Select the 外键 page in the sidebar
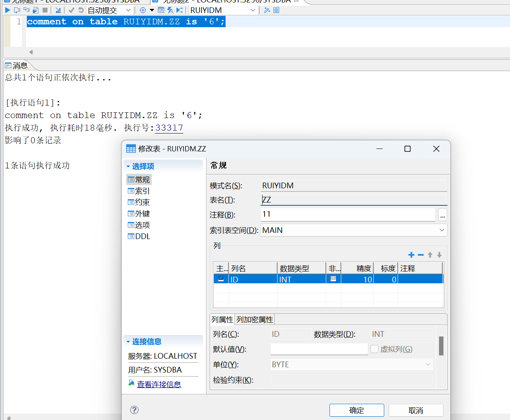This screenshot has height=420, width=510. pos(139,213)
